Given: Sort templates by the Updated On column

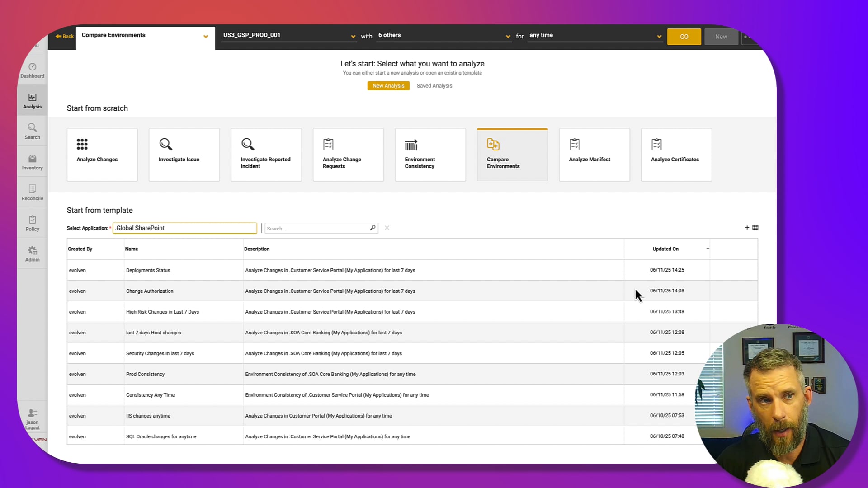Looking at the screenshot, I should (x=665, y=249).
